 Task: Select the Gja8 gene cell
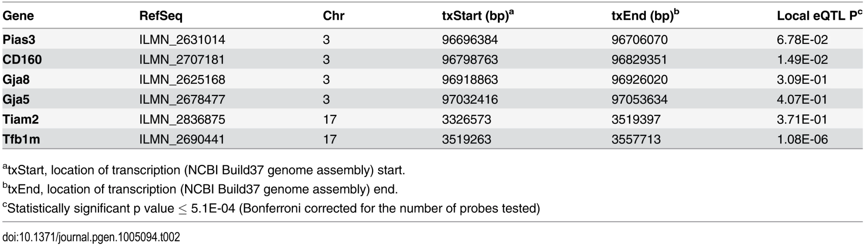coord(16,80)
